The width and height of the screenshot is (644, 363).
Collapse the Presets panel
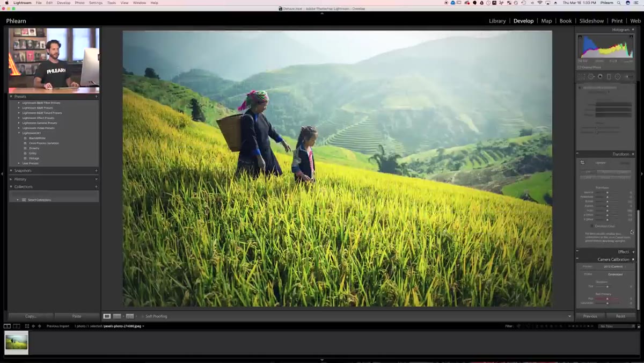11,97
